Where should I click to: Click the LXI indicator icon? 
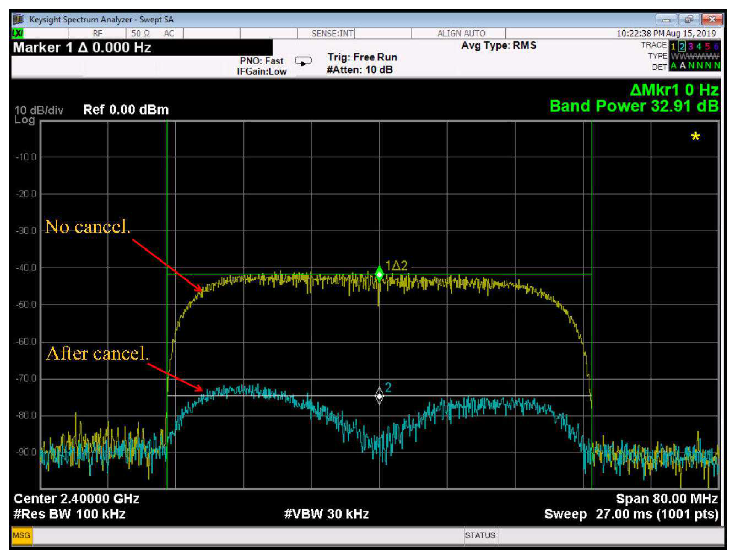tap(18, 33)
